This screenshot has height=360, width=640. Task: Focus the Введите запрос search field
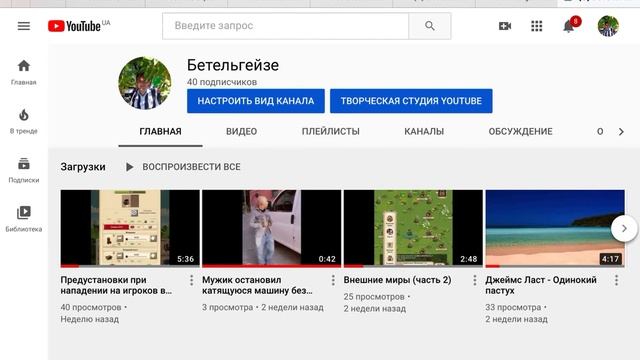pyautogui.click(x=286, y=26)
